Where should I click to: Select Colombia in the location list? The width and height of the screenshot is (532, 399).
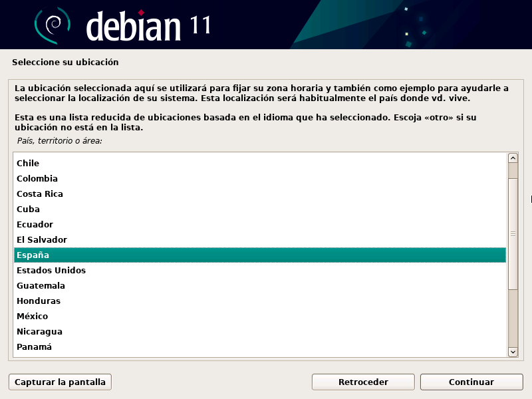pos(37,179)
